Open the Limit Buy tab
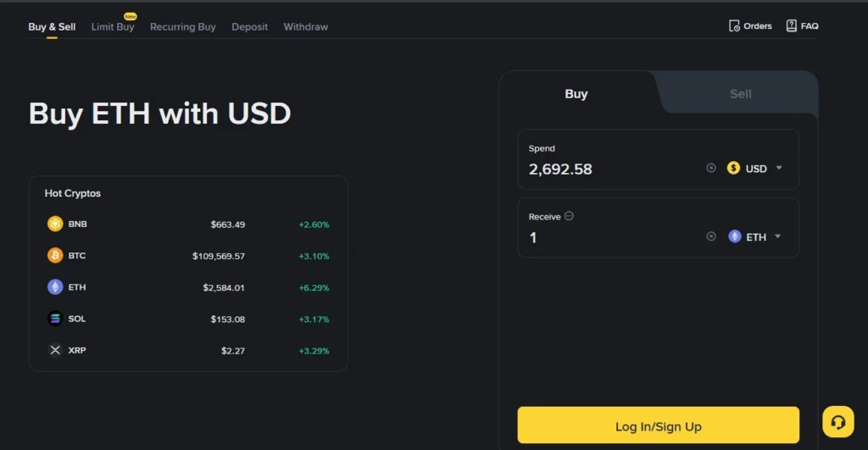Viewport: 868px width, 450px height. pos(113,26)
